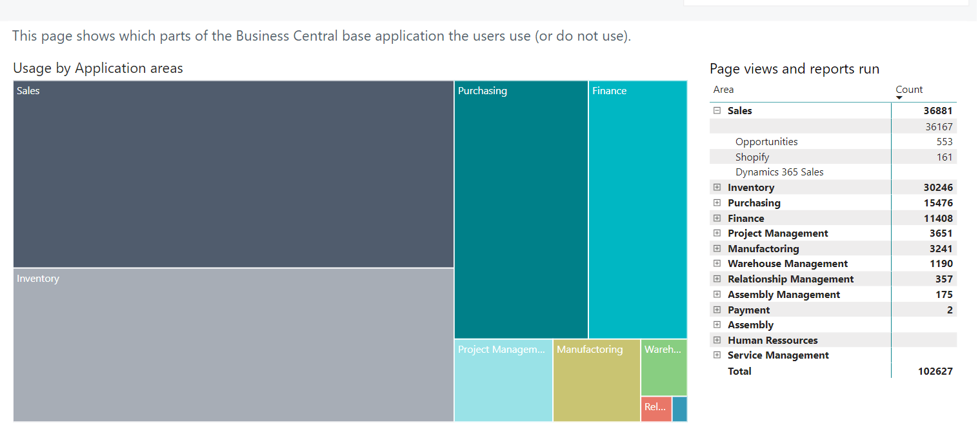Select the Dynamics 365 Sales sub-row
Image resolution: width=980 pixels, height=436 pixels.
coord(779,172)
